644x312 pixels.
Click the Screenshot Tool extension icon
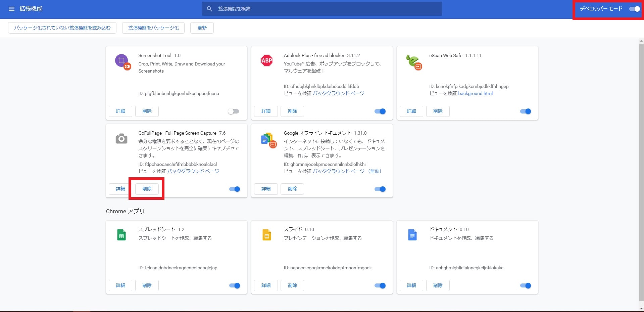coord(122,62)
